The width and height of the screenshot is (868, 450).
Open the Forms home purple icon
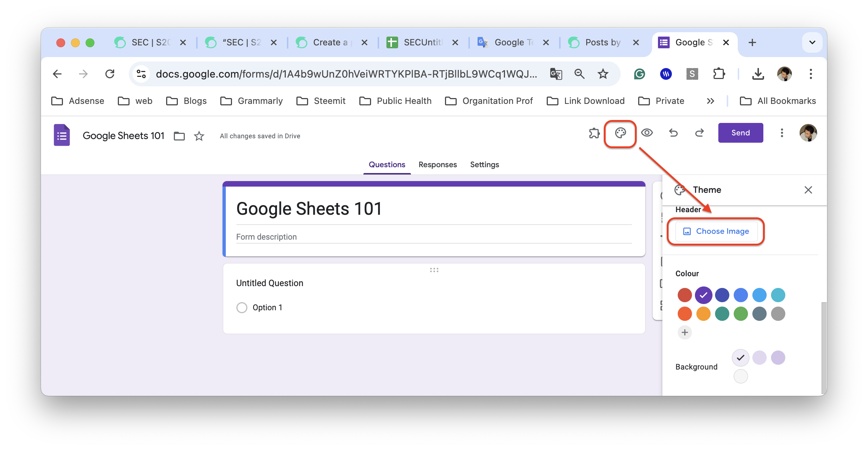point(62,135)
